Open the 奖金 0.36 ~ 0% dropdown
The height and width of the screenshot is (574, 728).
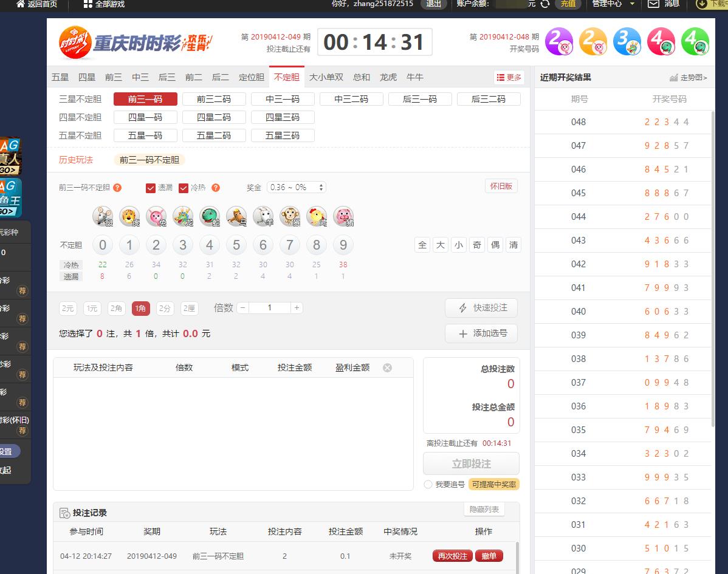297,187
